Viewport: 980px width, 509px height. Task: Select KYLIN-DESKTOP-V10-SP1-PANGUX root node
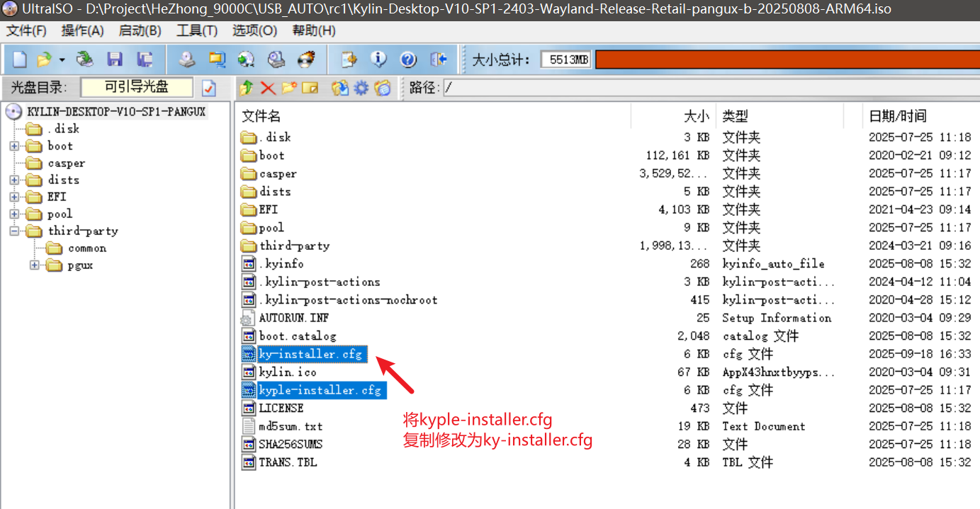tap(116, 112)
